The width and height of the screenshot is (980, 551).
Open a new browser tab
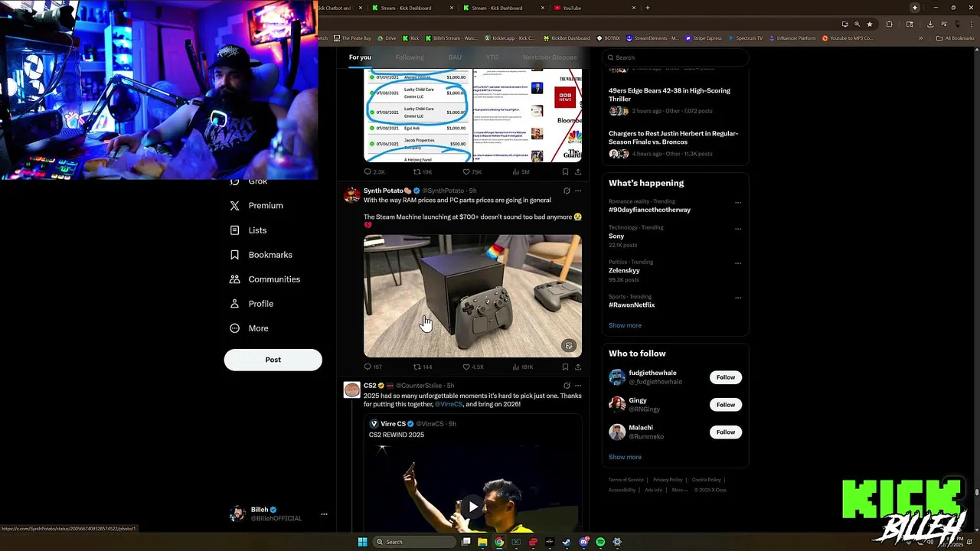click(x=648, y=8)
